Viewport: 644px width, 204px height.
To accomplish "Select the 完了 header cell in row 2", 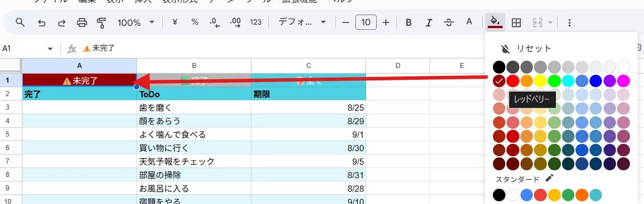I will (x=79, y=94).
